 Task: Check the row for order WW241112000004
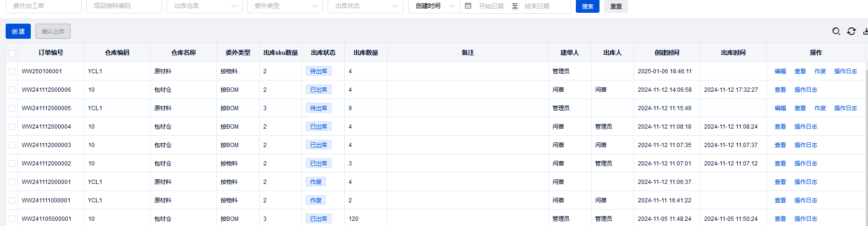tap(12, 127)
